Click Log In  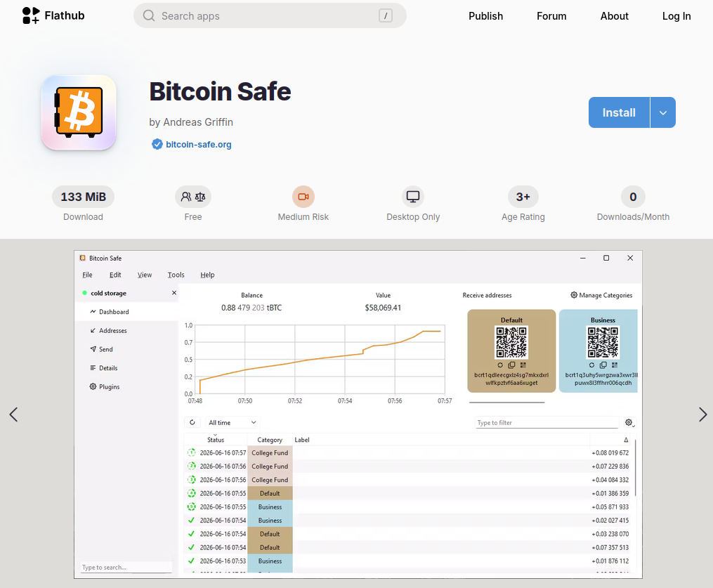tap(676, 16)
